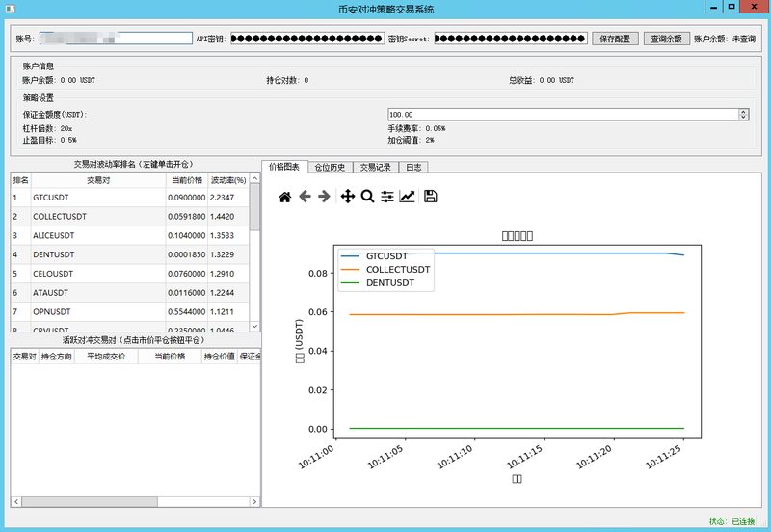
Task: Save the chart figure to file
Action: 431,197
